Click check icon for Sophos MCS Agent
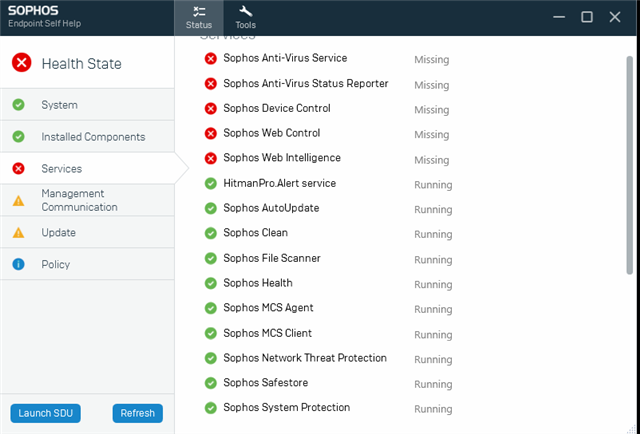Viewport: 640px width, 434px height. 211,308
